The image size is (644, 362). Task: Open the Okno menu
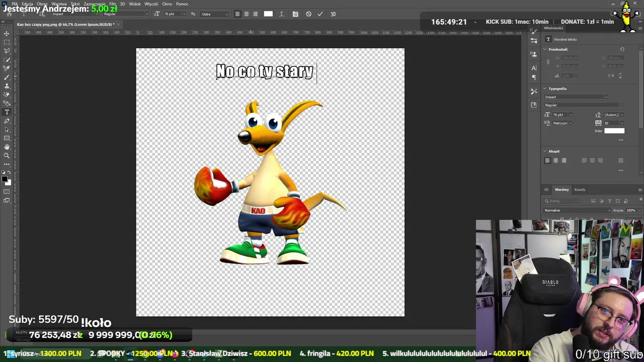pos(167,4)
